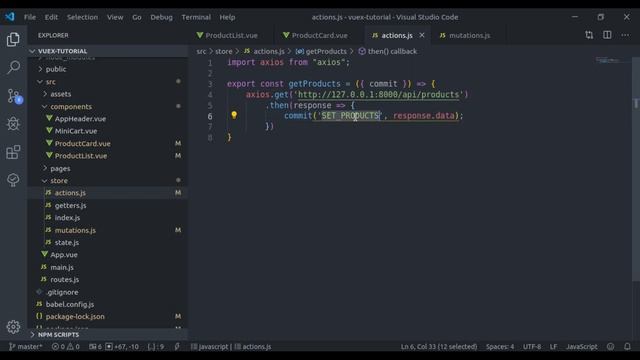Screen dimensions: 640x360
Task: Open the Debug menu
Action: pos(161,17)
